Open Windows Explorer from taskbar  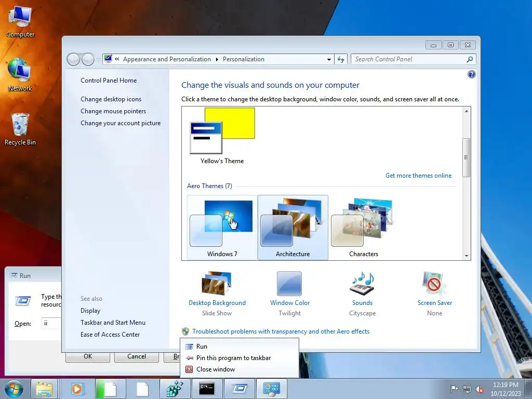click(x=45, y=389)
